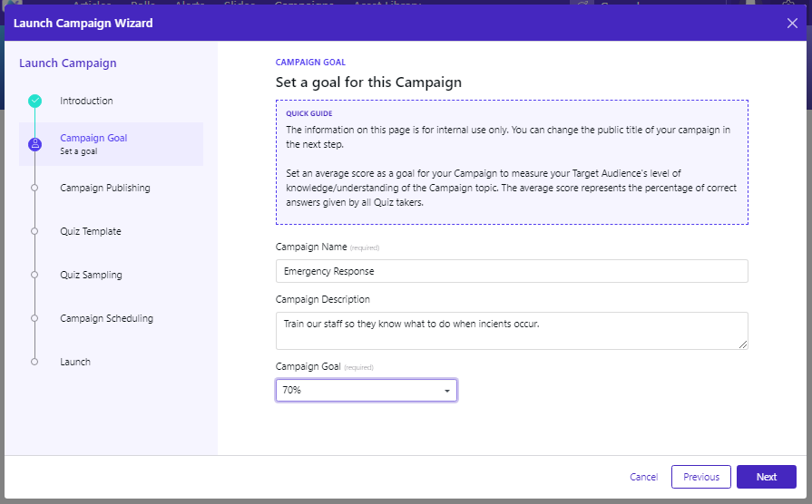Open the Campaign Goal 70% dropdown
The image size is (812, 504).
pos(367,390)
